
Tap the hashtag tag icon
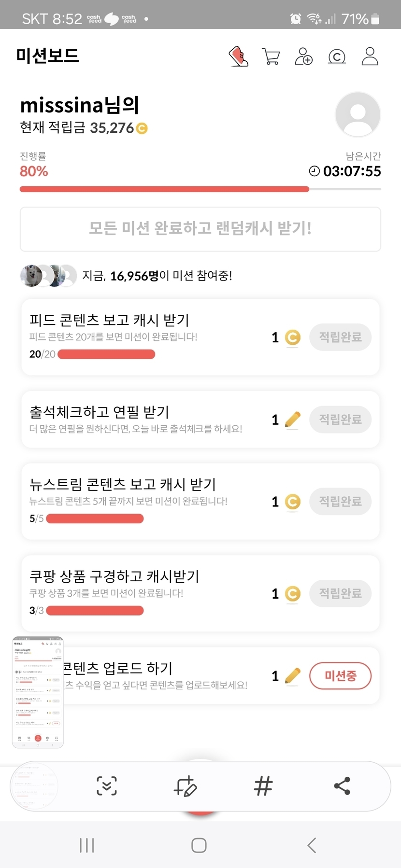pyautogui.click(x=263, y=786)
